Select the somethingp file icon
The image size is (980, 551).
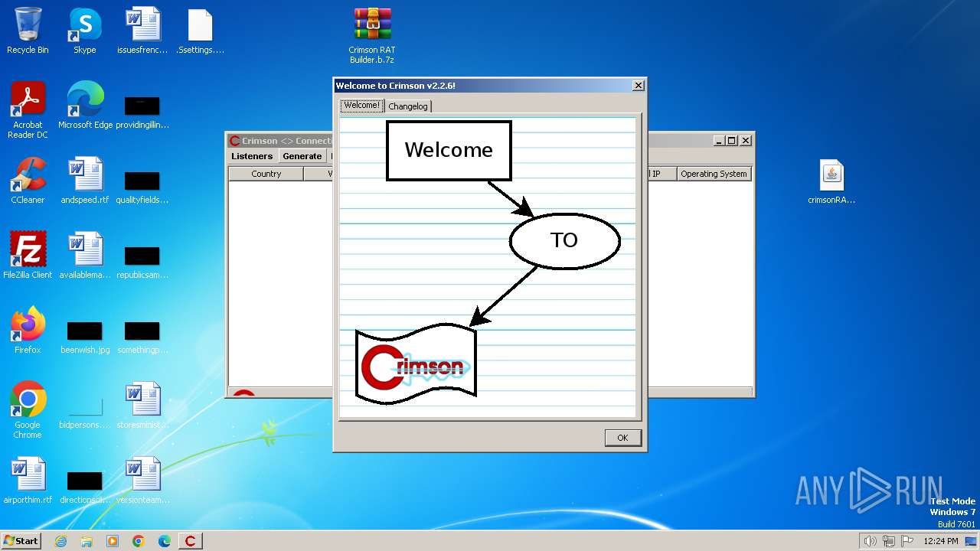(142, 336)
